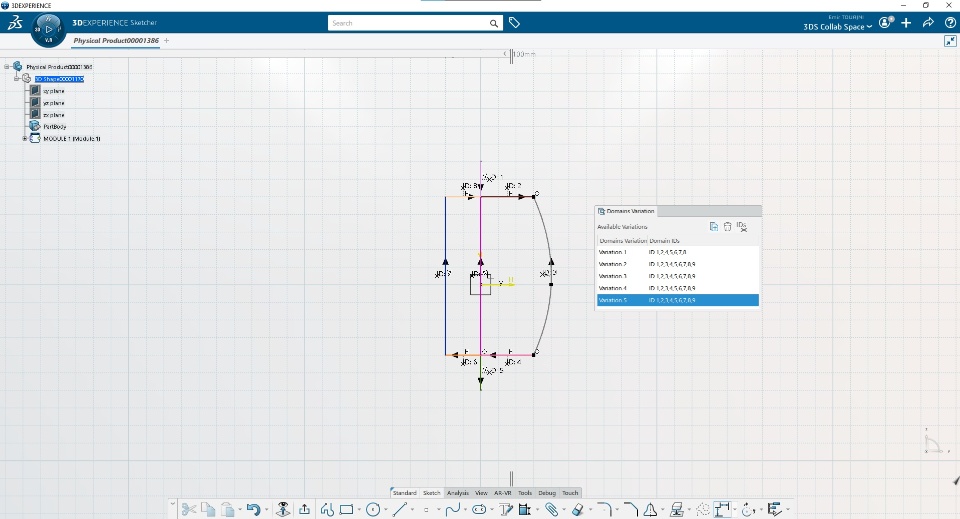This screenshot has width=960, height=519.
Task: Select the xy plane in the tree
Action: (53, 91)
